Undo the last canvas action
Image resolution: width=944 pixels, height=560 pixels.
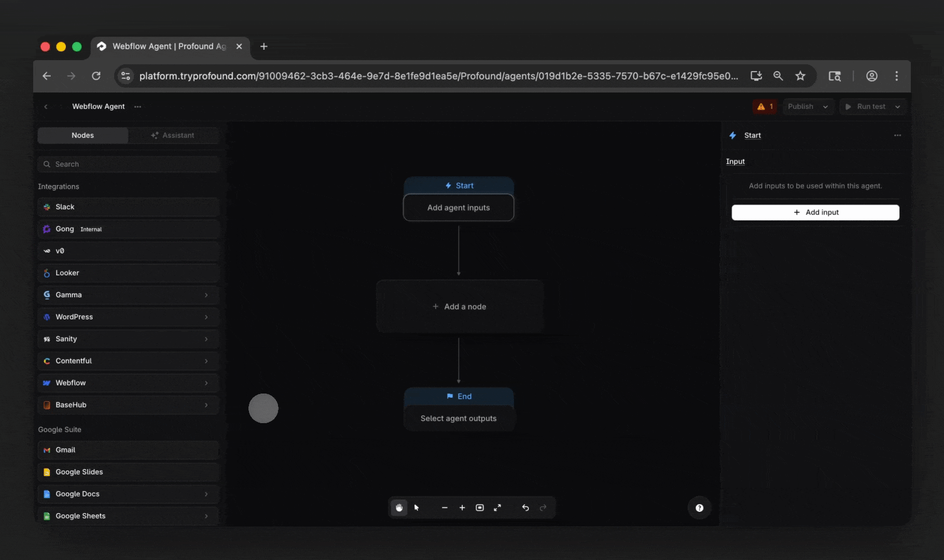tap(525, 508)
